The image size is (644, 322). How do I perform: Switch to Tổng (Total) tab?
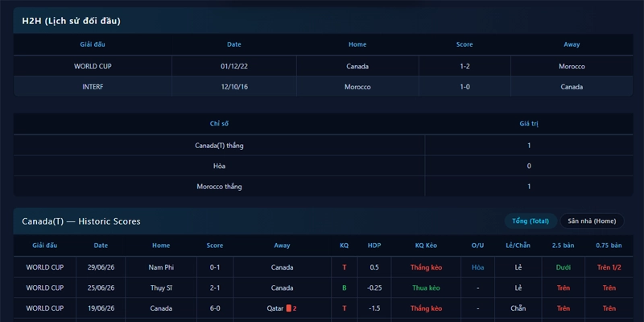pyautogui.click(x=530, y=221)
